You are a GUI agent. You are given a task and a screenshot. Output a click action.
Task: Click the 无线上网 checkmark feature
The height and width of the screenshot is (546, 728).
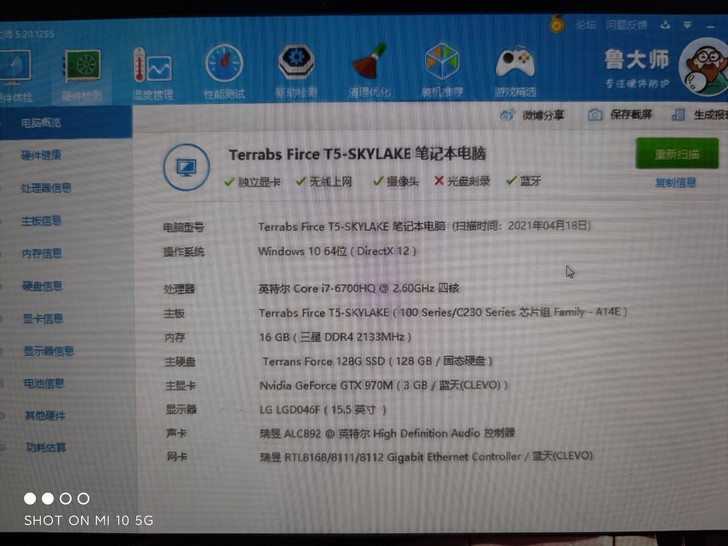click(324, 182)
